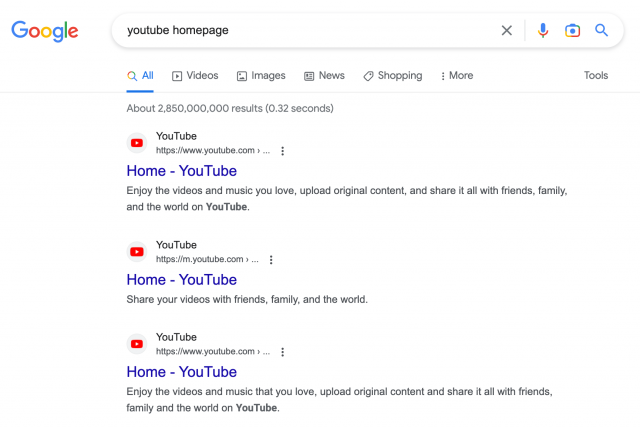Switch to the News tab
640x428 pixels.
[x=324, y=76]
